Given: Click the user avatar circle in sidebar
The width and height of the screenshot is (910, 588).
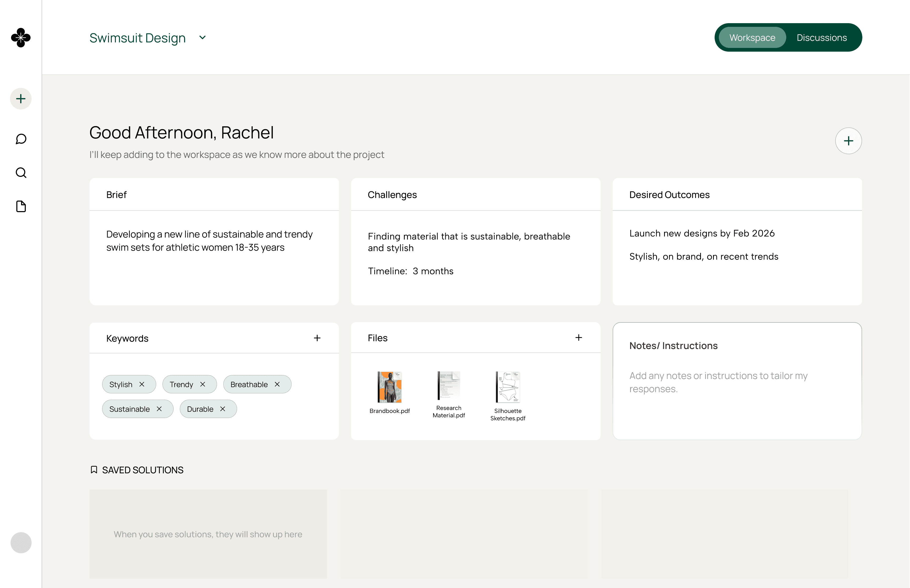Looking at the screenshot, I should pyautogui.click(x=21, y=542).
